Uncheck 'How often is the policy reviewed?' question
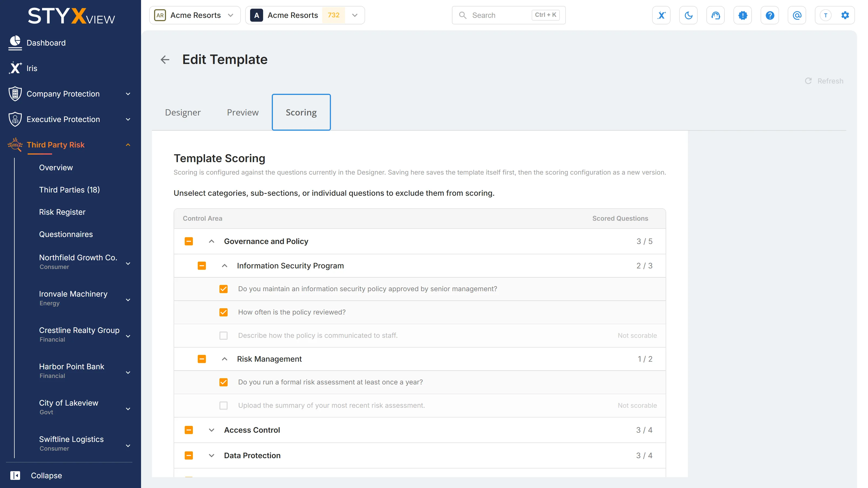This screenshot has height=488, width=868. 224,312
